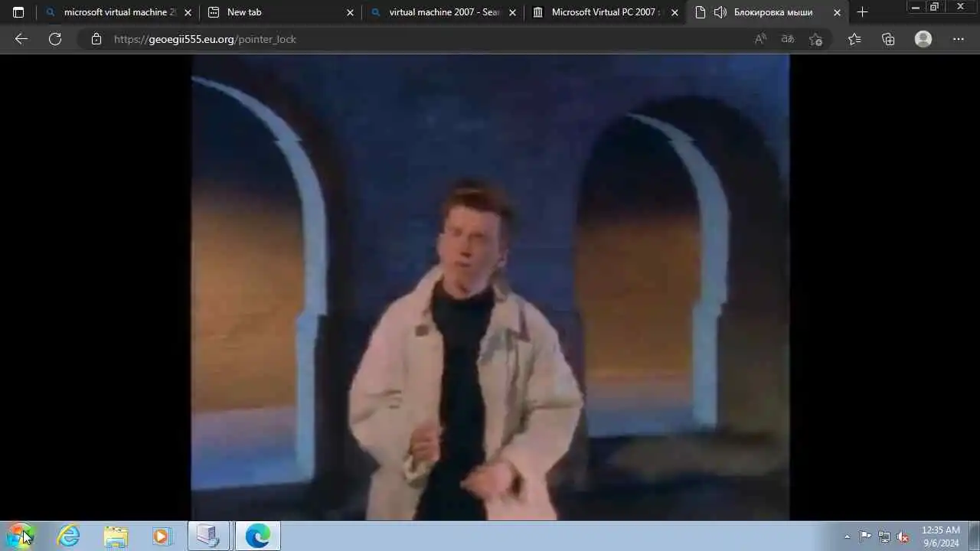Open the browser profile avatar
The height and width of the screenshot is (551, 980).
[923, 39]
